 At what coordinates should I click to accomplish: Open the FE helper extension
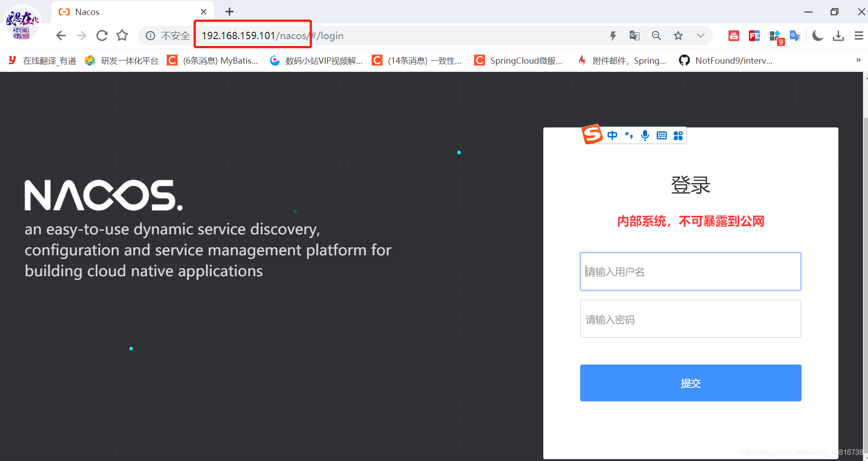pos(754,35)
